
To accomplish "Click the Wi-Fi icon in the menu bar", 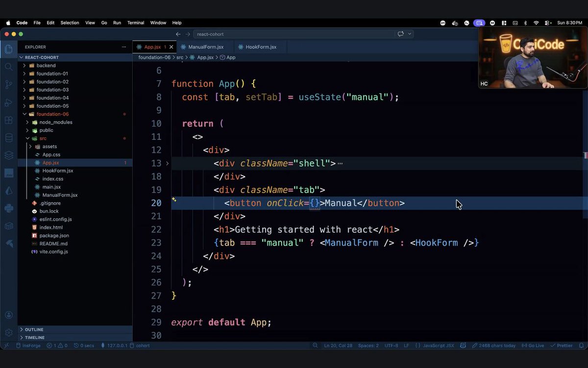I will (x=536, y=23).
